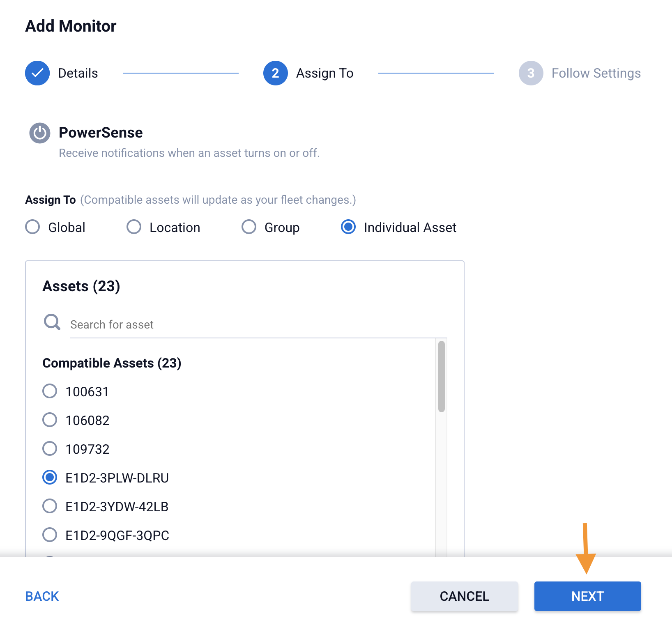Select the Individual Asset radio option
This screenshot has width=672, height=625.
348,227
